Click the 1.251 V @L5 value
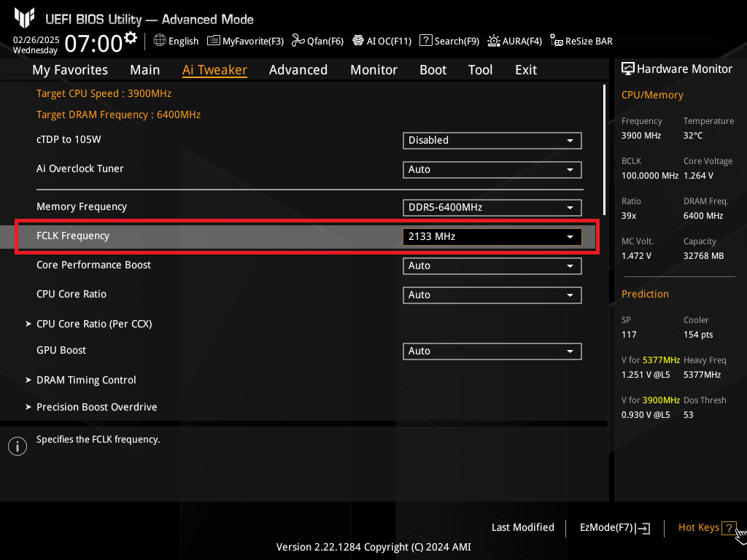The width and height of the screenshot is (747, 560). [646, 375]
